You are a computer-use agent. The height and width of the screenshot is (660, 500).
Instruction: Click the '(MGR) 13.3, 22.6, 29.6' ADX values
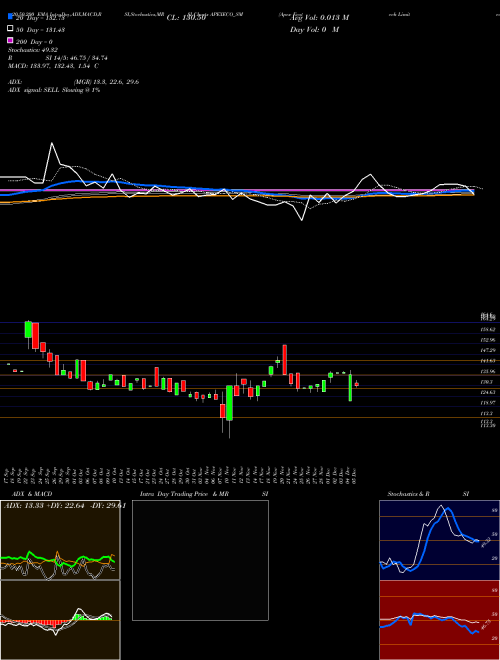(x=106, y=82)
